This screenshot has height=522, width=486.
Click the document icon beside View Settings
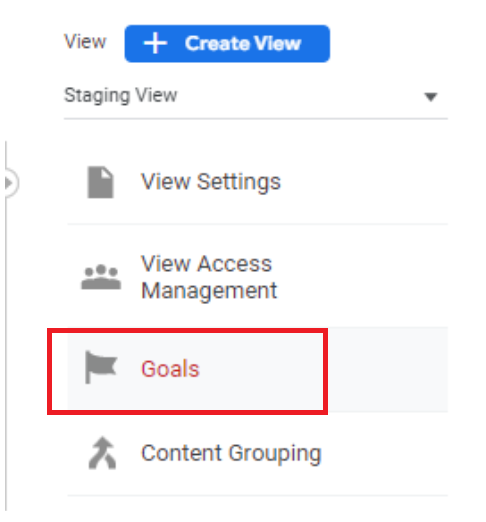[100, 182]
